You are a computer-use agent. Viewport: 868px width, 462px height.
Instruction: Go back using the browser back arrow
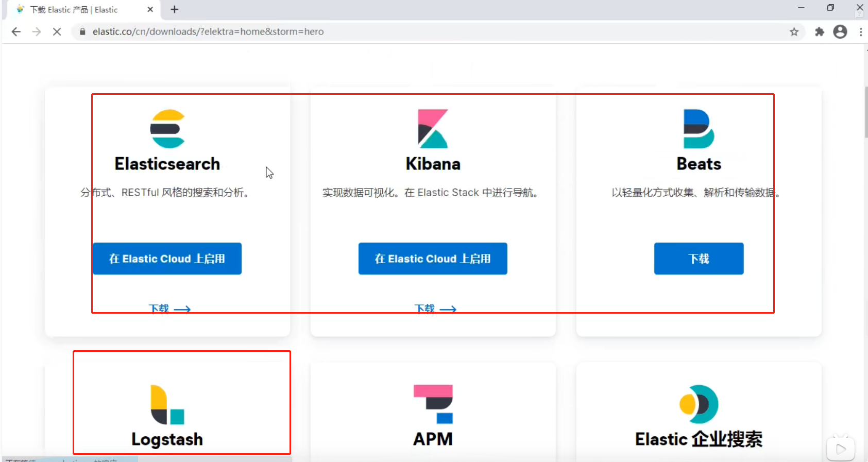(x=16, y=32)
